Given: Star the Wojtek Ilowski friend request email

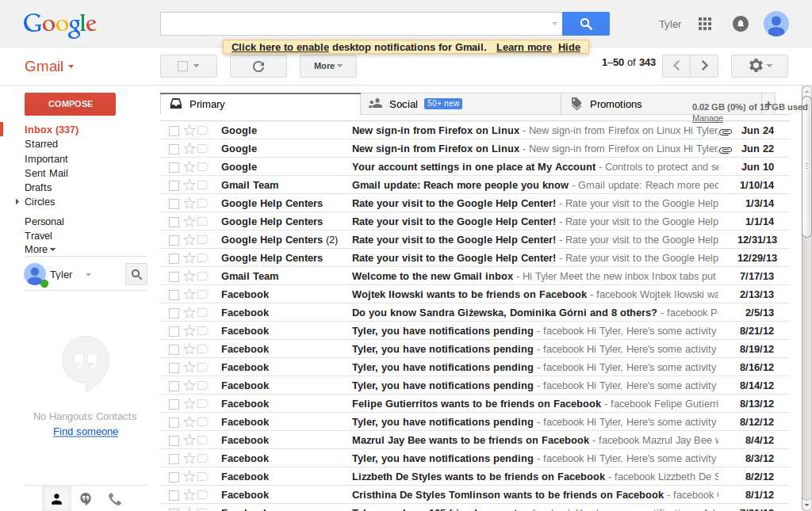Looking at the screenshot, I should pos(189,294).
